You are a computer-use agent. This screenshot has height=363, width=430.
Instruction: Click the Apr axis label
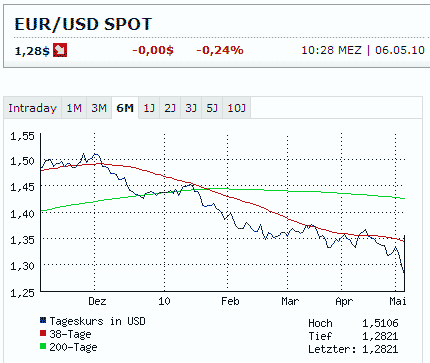pyautogui.click(x=344, y=302)
